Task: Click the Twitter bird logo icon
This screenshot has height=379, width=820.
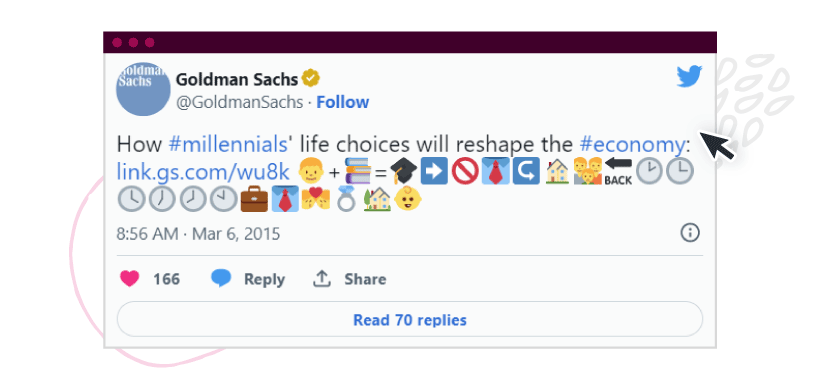Action: (689, 76)
